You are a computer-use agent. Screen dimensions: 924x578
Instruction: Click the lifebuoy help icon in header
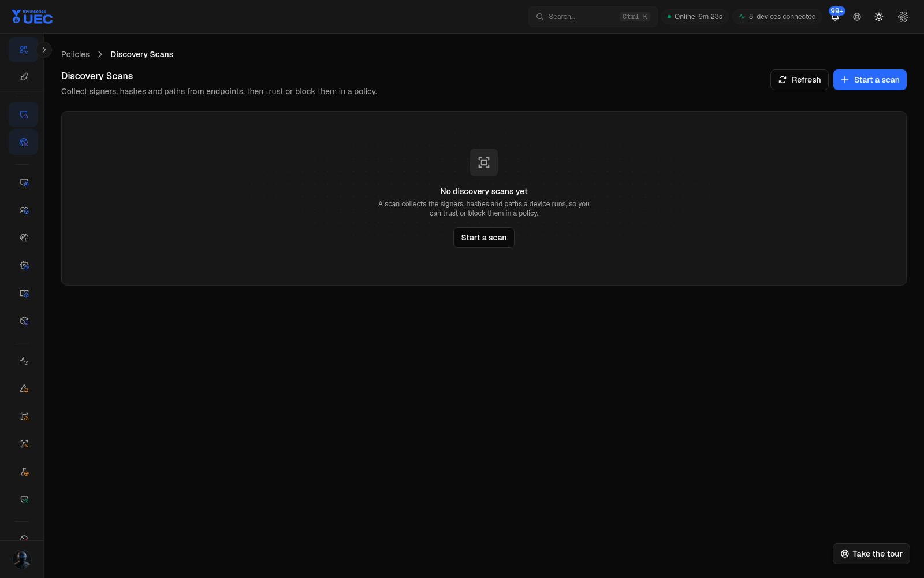pos(857,17)
